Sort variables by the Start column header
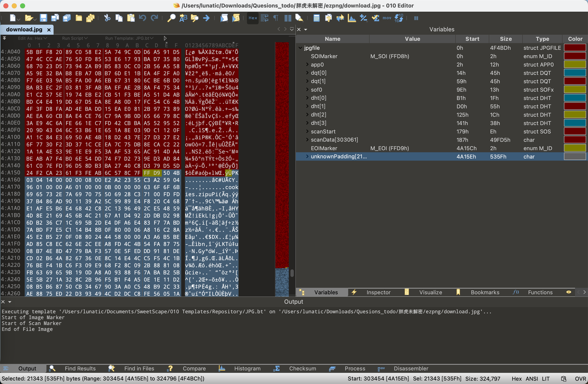Viewport: 588px width, 384px height. [472, 39]
